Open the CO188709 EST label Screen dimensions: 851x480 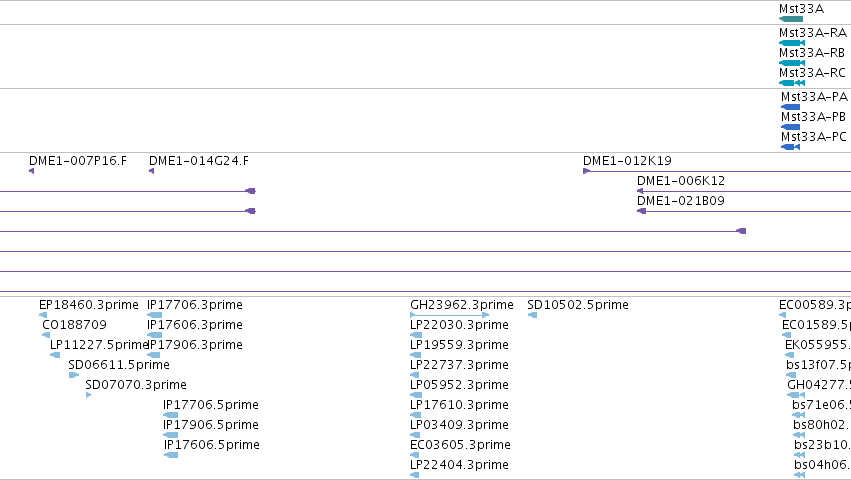74,325
